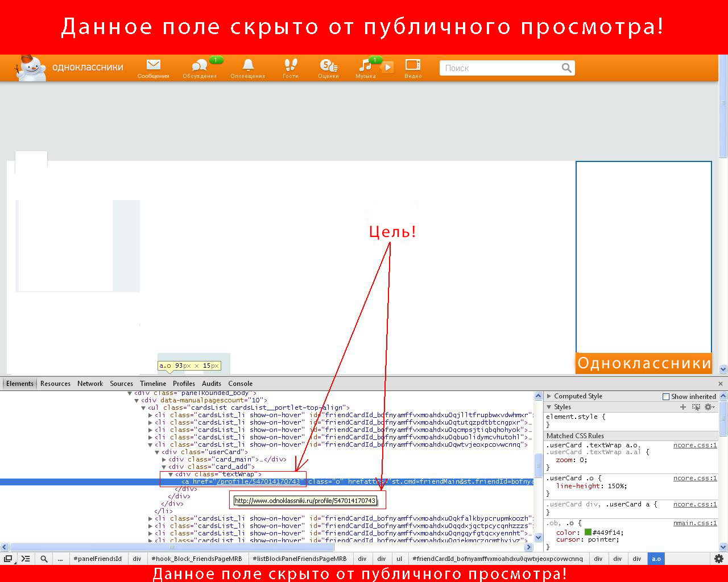Screen dimensions: 728x582
Task: Click the #panelFriendsId breadcrumb
Action: pyautogui.click(x=97, y=559)
